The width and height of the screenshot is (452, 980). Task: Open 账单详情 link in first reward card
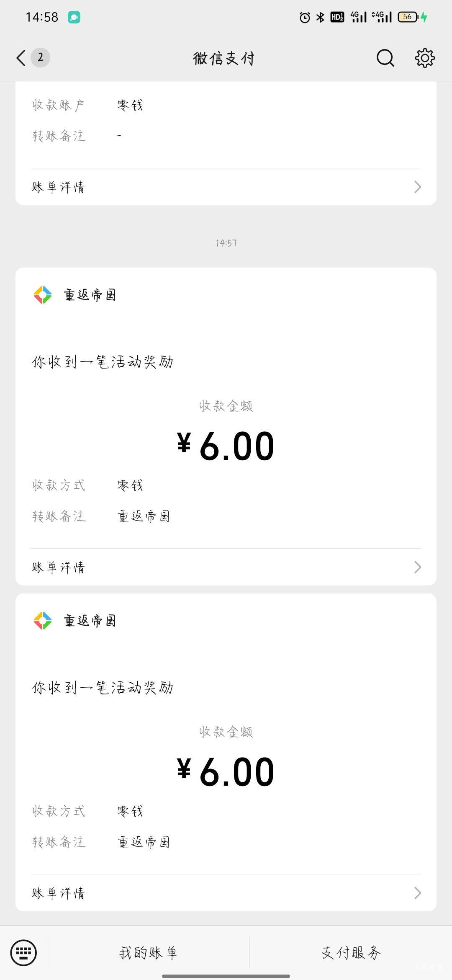tap(59, 567)
